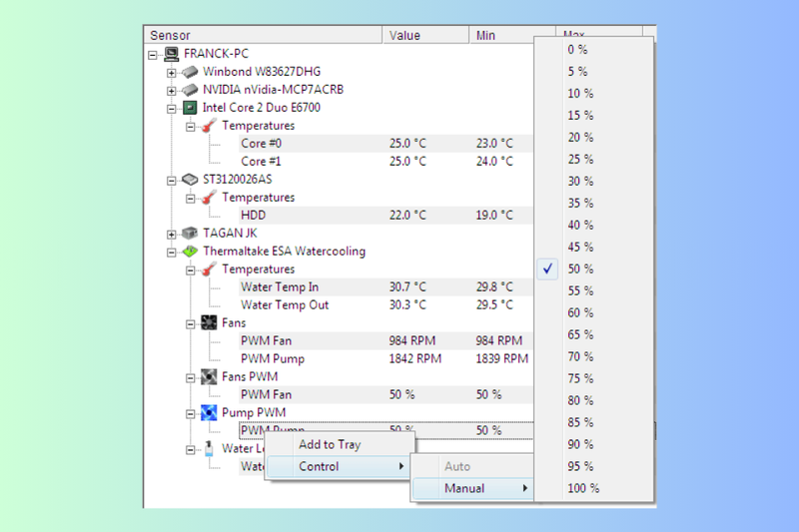The height and width of the screenshot is (532, 799).
Task: Click the blue Pump PWM icon
Action: point(209,412)
